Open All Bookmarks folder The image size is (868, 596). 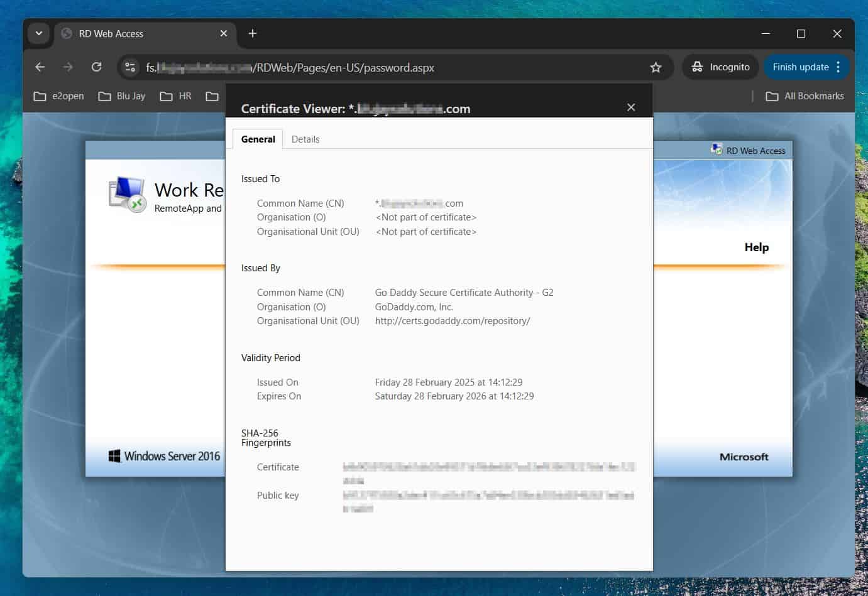click(805, 96)
